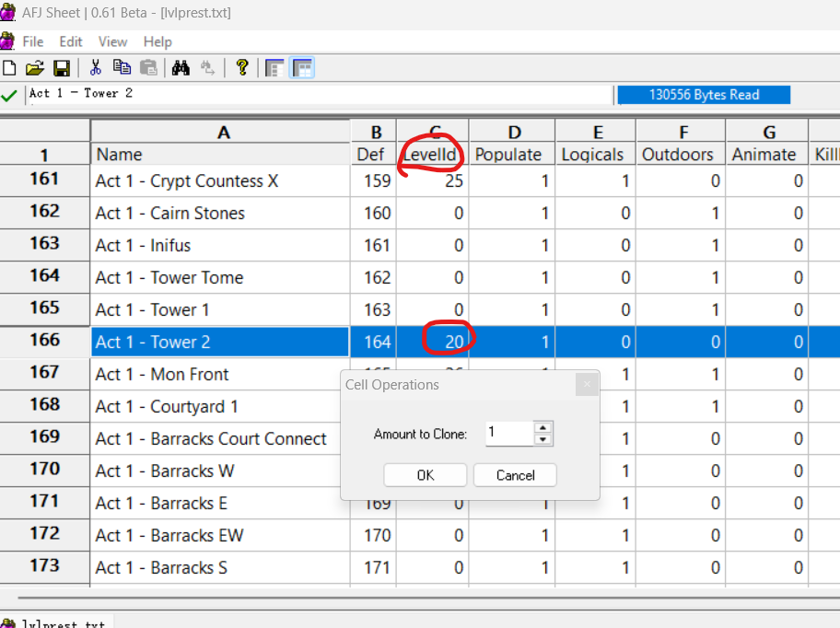Click cell Act 1 - Crypt Countess X

tap(221, 181)
